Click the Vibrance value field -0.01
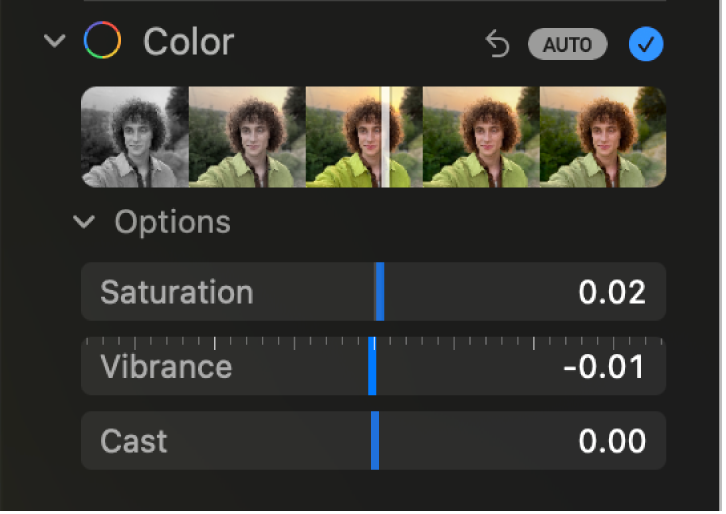Viewport: 726px width, 514px height. 603,367
